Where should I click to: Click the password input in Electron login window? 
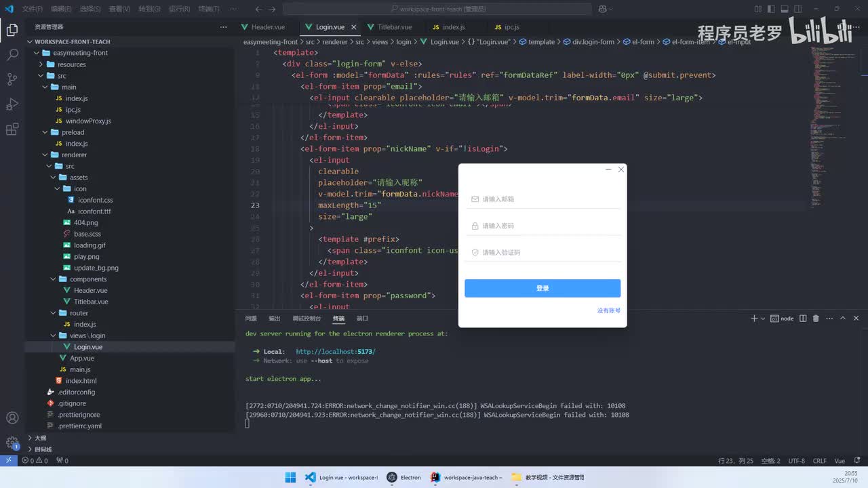[542, 226]
